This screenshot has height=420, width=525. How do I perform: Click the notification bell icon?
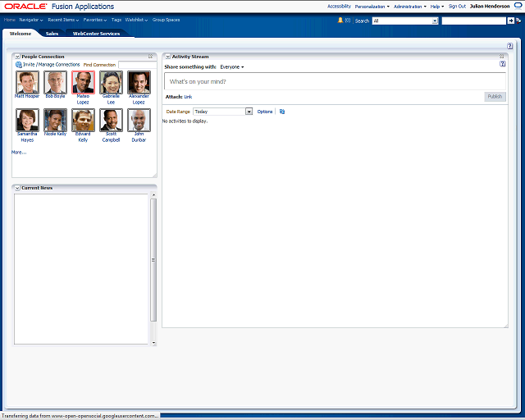(x=340, y=20)
